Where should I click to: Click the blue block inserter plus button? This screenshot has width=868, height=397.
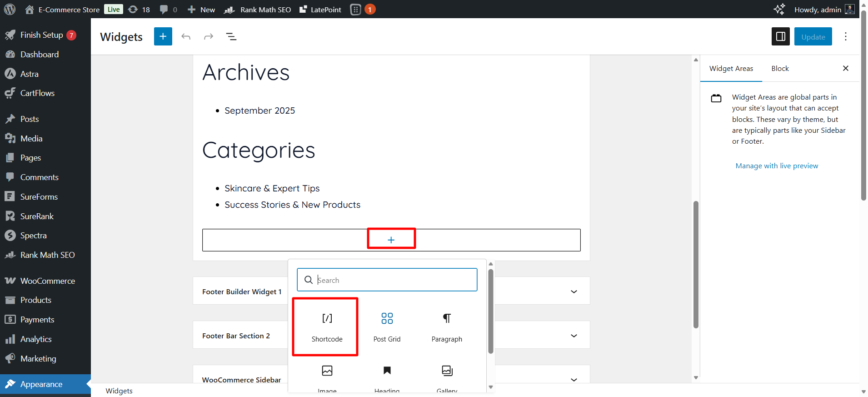pos(163,36)
